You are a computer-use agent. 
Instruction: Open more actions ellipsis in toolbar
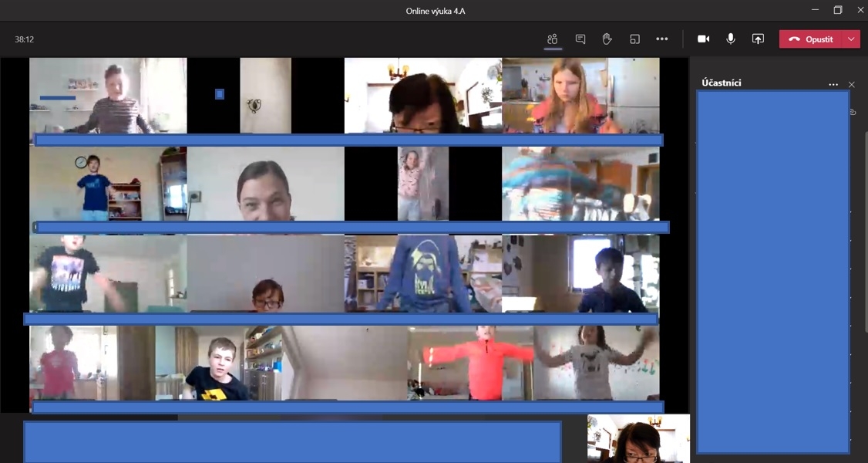click(x=662, y=39)
